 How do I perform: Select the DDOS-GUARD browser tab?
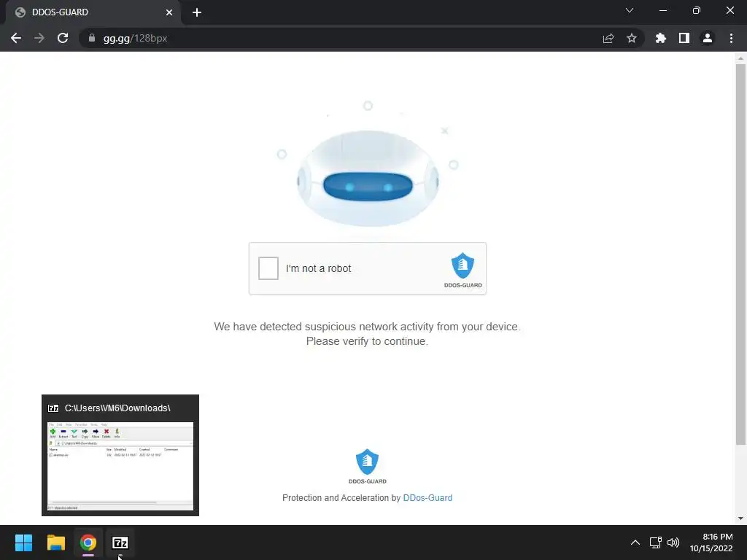pos(93,12)
